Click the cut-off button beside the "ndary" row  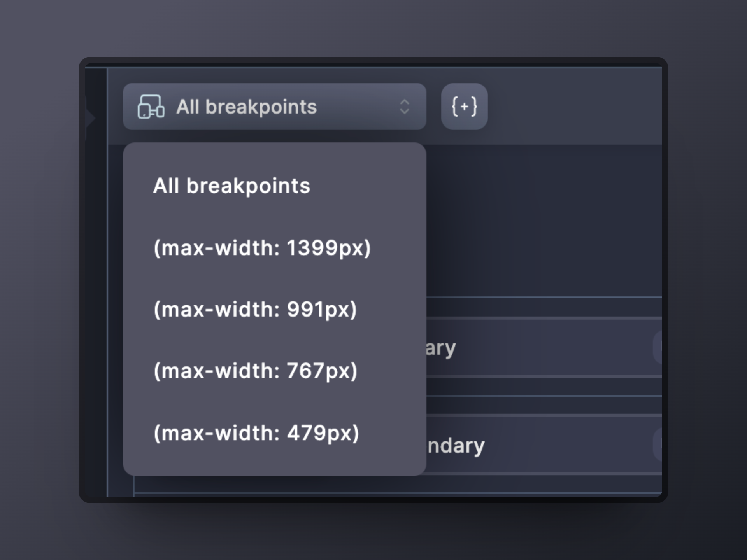(658, 444)
